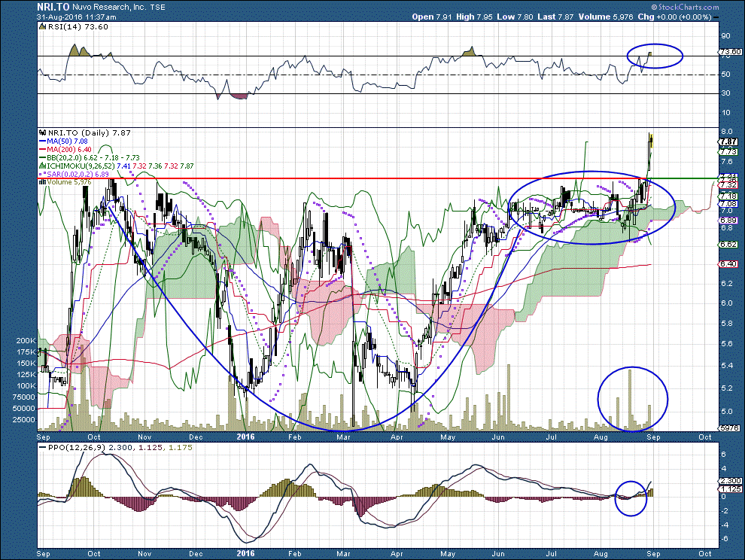This screenshot has width=745, height=560.
Task: Click the NRI.TO ticker symbol in the header
Action: pyautogui.click(x=53, y=7)
